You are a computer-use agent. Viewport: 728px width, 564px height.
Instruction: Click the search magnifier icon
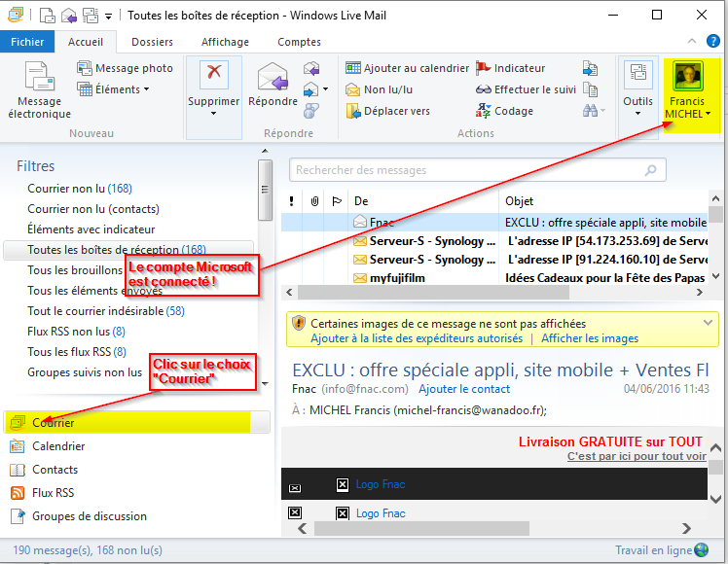click(651, 170)
